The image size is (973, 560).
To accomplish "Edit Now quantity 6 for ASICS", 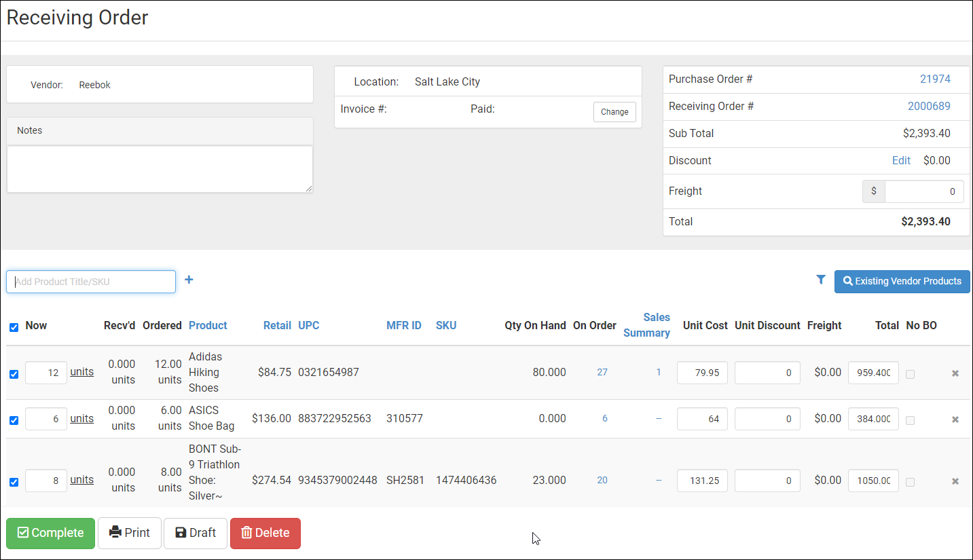I will pos(46,419).
